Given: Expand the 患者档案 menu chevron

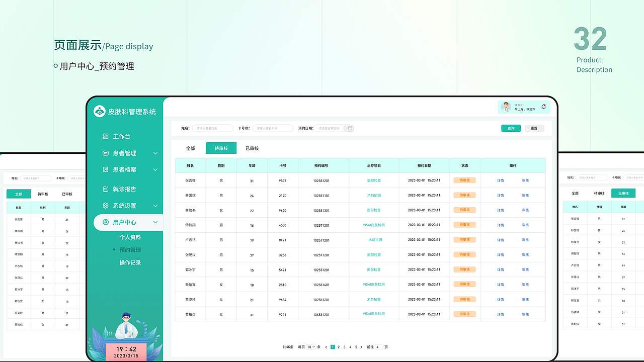Looking at the screenshot, I should [155, 169].
